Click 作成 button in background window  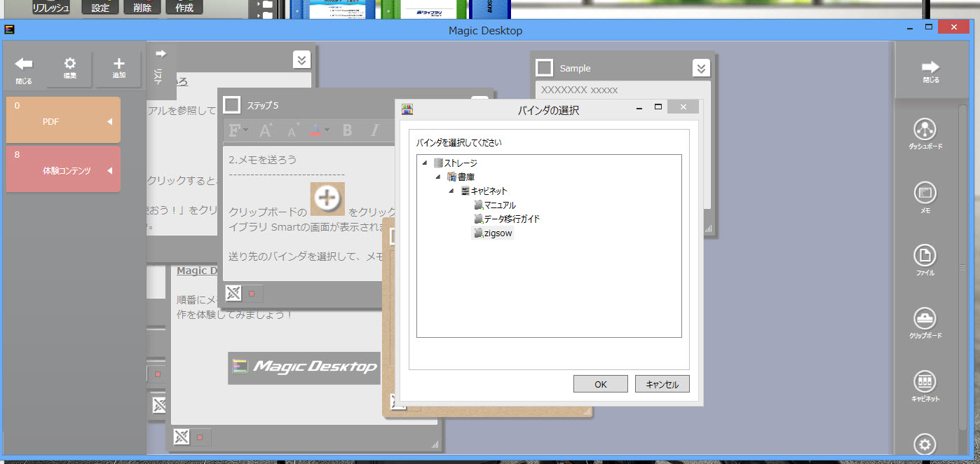185,8
